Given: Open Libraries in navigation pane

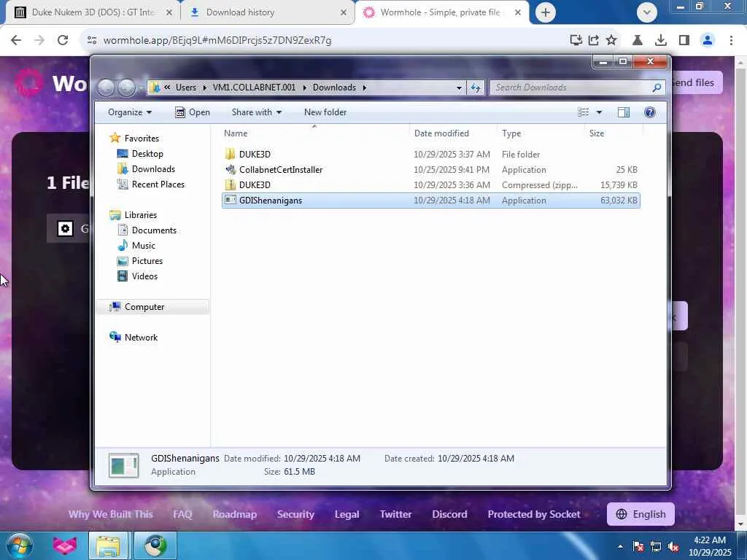Looking at the screenshot, I should click(141, 215).
